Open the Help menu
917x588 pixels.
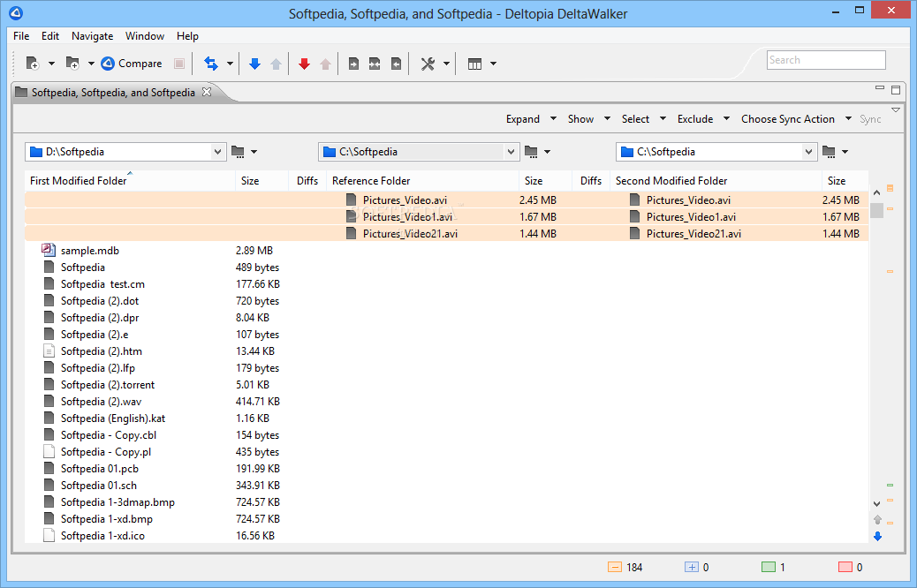[x=187, y=36]
